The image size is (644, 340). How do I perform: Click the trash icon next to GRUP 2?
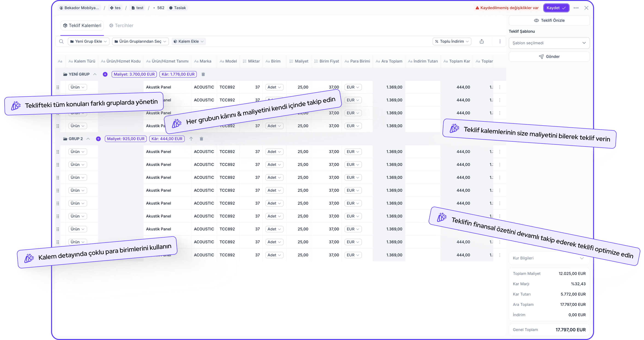pos(201,139)
